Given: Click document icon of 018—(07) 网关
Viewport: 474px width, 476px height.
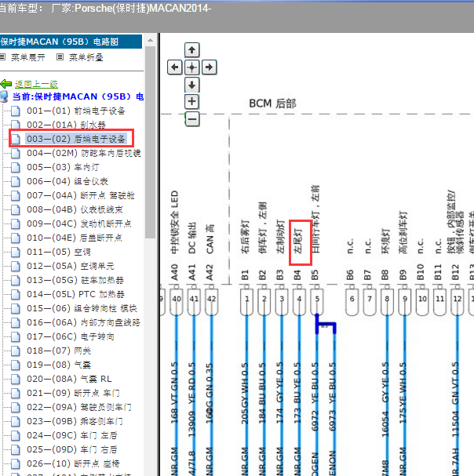Looking at the screenshot, I should pyautogui.click(x=16, y=351).
